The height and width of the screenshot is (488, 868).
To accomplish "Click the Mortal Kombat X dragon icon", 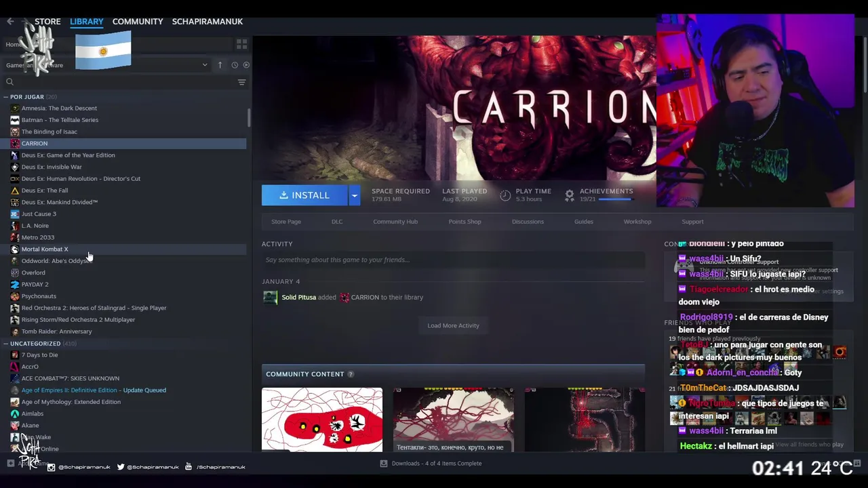I will (15, 249).
